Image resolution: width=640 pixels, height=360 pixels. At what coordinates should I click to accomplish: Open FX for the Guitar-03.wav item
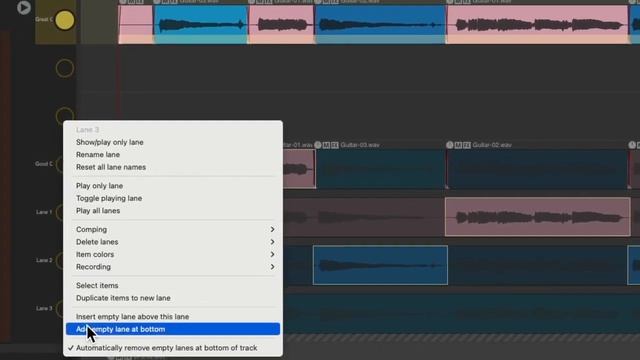(335, 145)
